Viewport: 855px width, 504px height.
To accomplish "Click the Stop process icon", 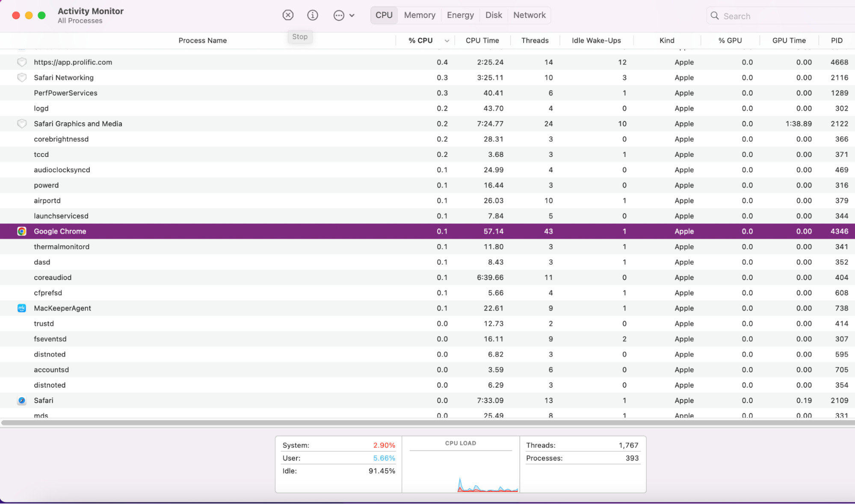I will 288,15.
